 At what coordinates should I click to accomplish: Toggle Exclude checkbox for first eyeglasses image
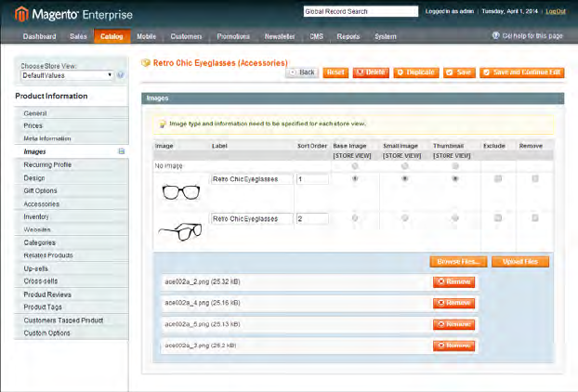[498, 178]
